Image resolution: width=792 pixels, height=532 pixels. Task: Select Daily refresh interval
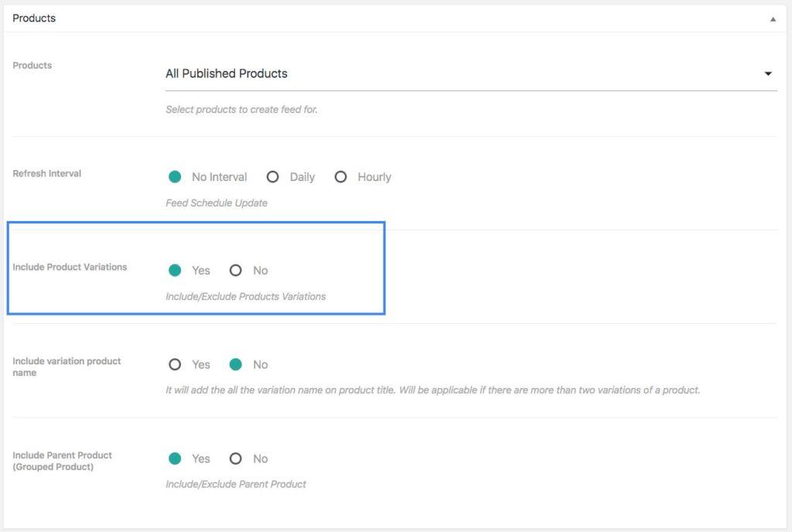[273, 176]
